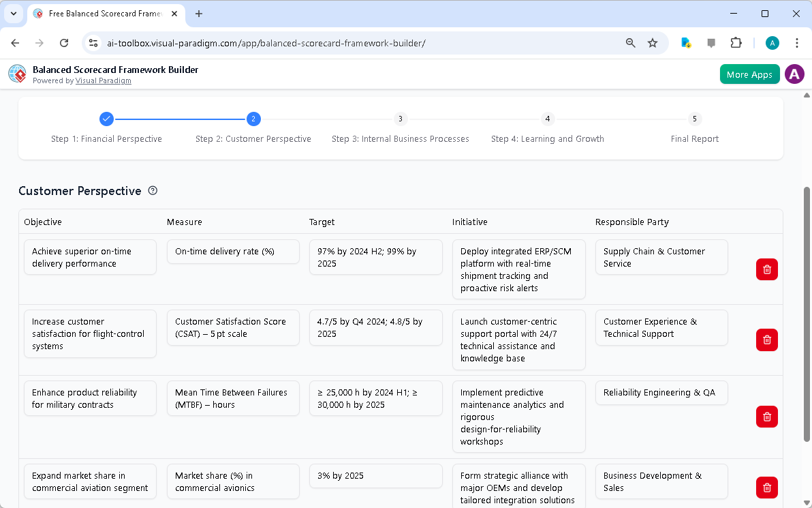812x508 pixels.
Task: Delete the product reliability objective row
Action: pos(766,417)
